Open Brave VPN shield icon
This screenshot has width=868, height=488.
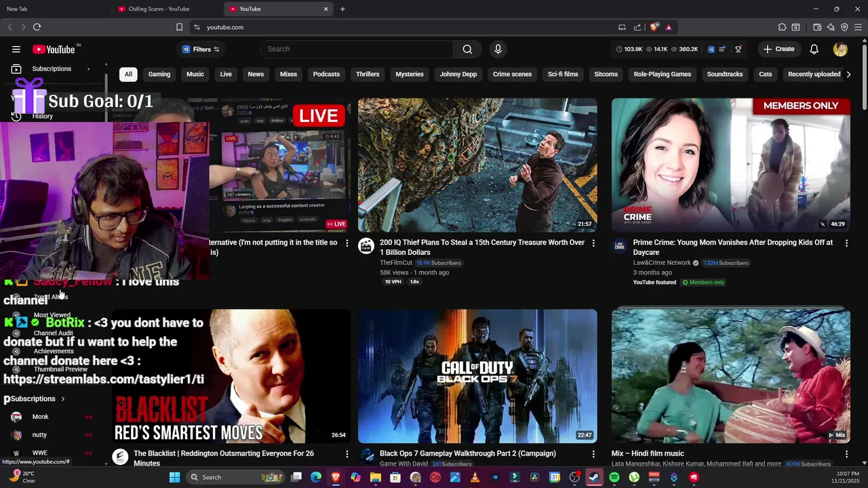point(844,27)
